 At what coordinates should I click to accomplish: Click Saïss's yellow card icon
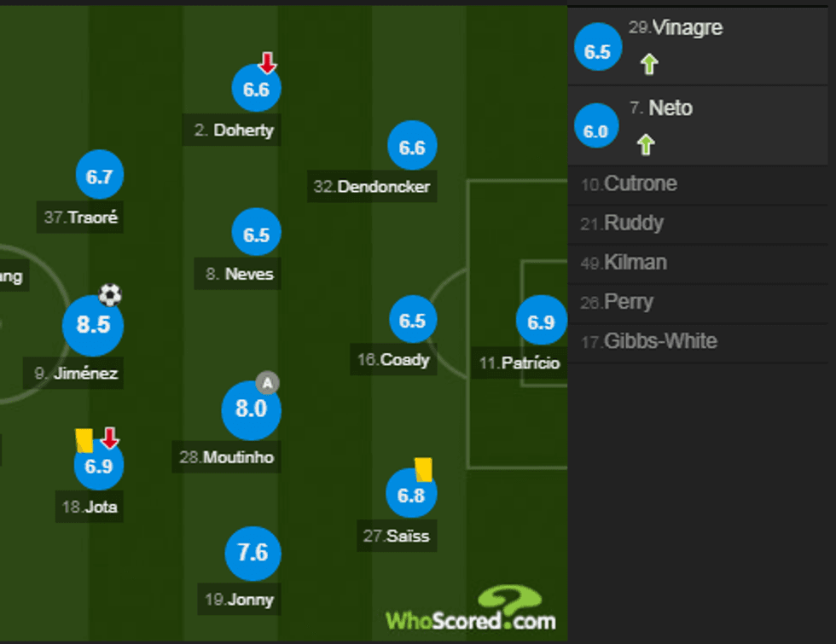[424, 468]
